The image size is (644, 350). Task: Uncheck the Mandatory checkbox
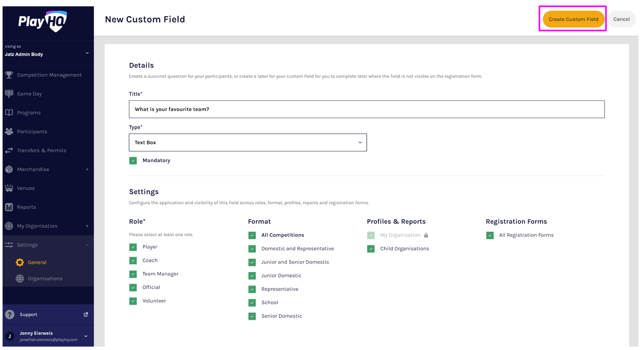pyautogui.click(x=133, y=160)
